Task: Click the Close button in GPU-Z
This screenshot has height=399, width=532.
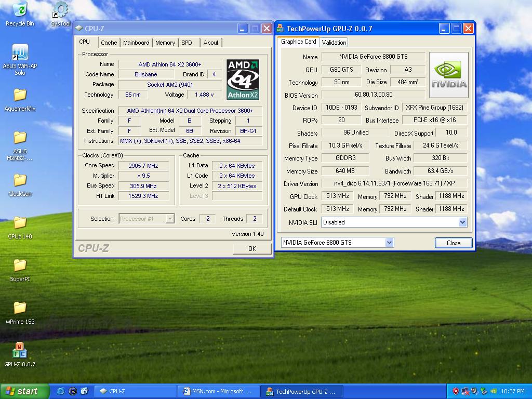Action: pos(453,243)
